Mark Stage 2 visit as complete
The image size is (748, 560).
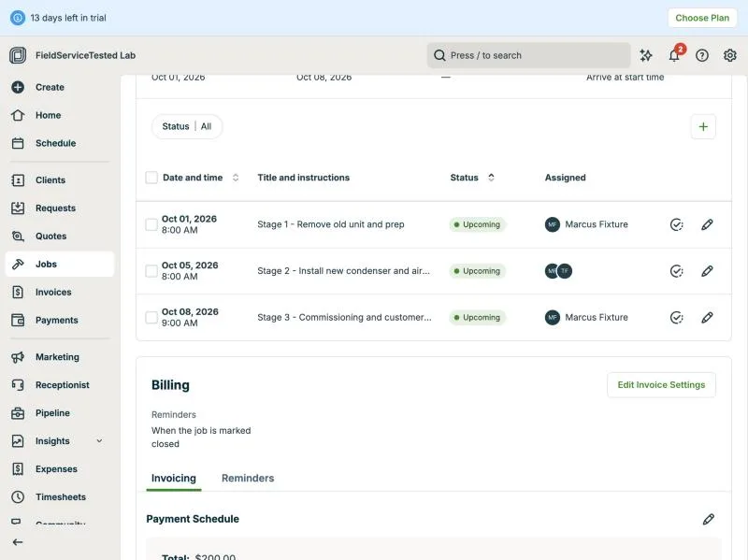click(x=676, y=271)
